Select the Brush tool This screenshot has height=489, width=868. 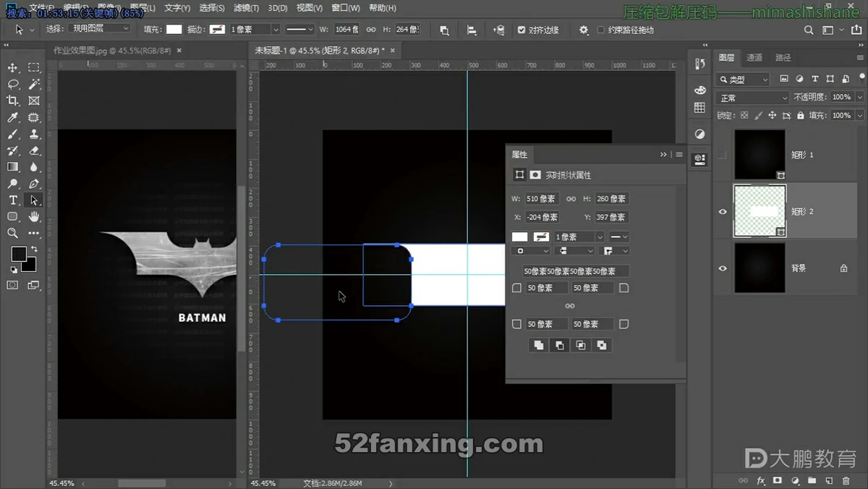12,134
